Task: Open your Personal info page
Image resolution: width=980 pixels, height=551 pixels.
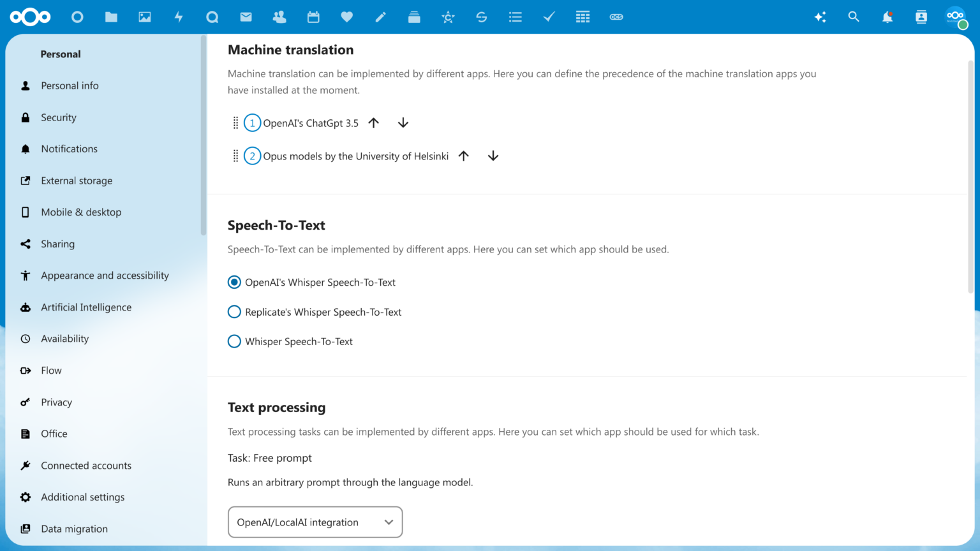Action: [x=70, y=85]
